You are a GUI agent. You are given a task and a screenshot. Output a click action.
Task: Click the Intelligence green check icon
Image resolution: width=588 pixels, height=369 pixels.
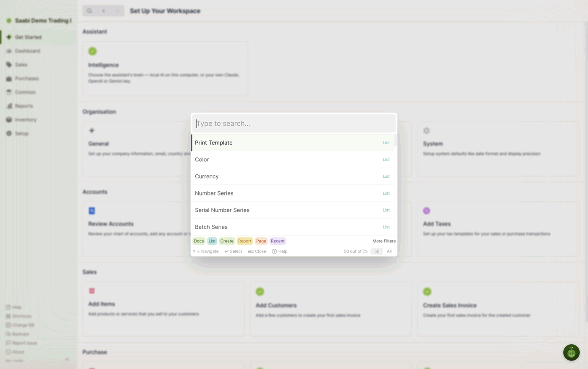coord(92,51)
